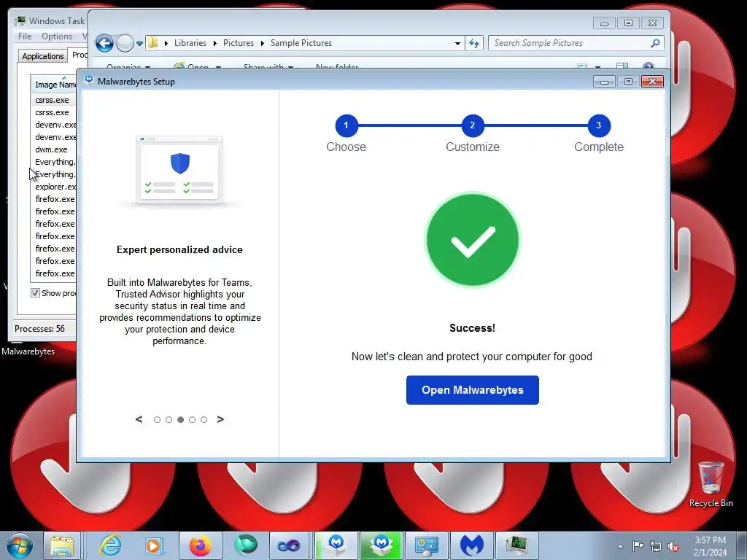The height and width of the screenshot is (560, 747).
Task: Switch to Task Manager Applications tab
Action: 43,55
